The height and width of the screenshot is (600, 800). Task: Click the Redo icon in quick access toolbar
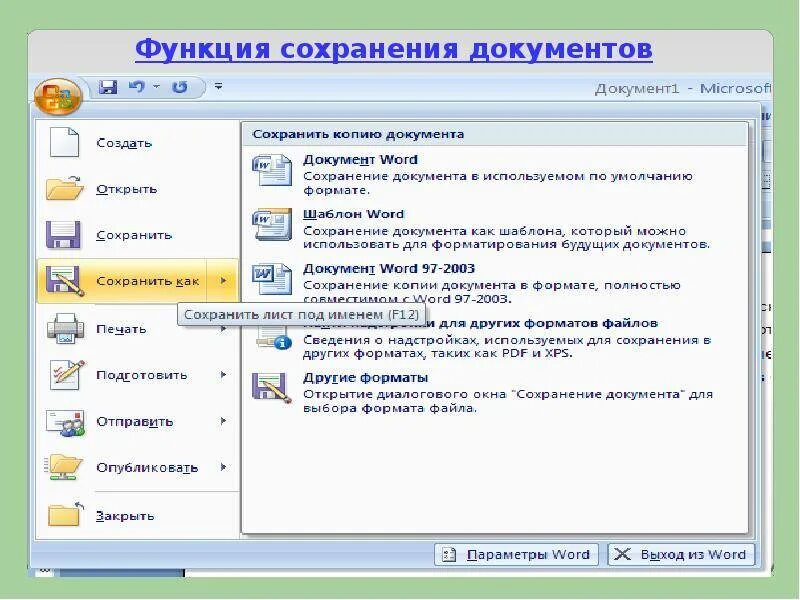click(x=179, y=87)
